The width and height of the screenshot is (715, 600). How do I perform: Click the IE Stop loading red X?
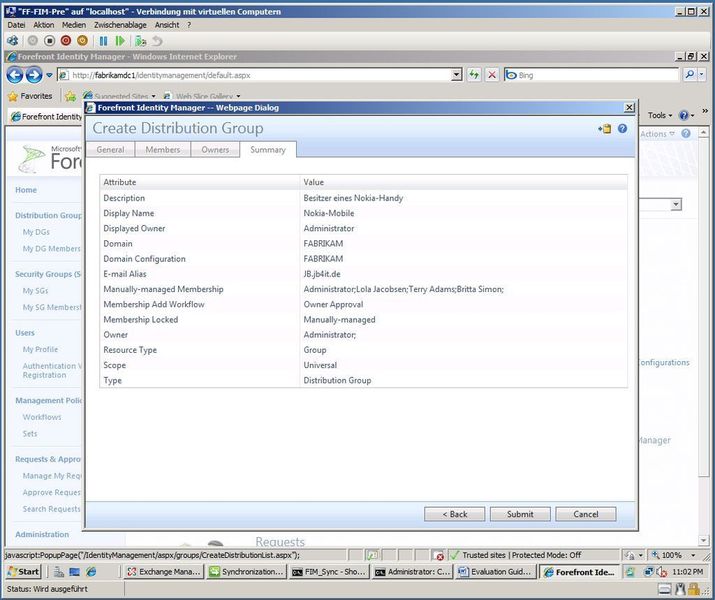tap(492, 75)
